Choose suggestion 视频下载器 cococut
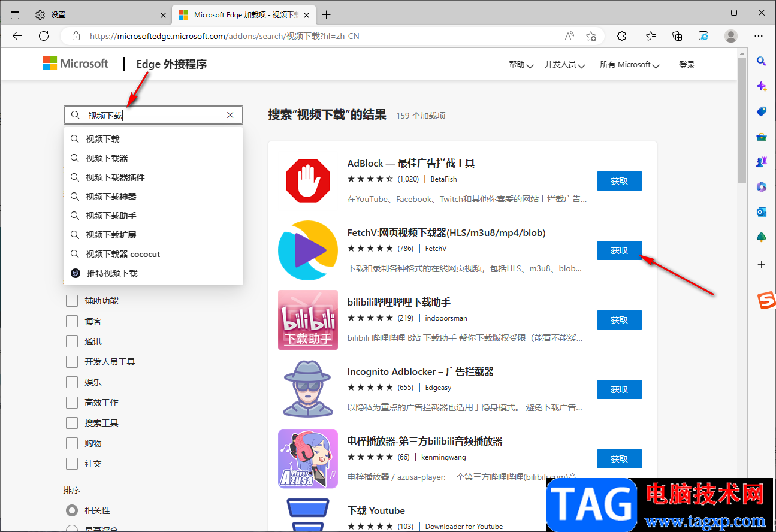 click(x=153, y=254)
